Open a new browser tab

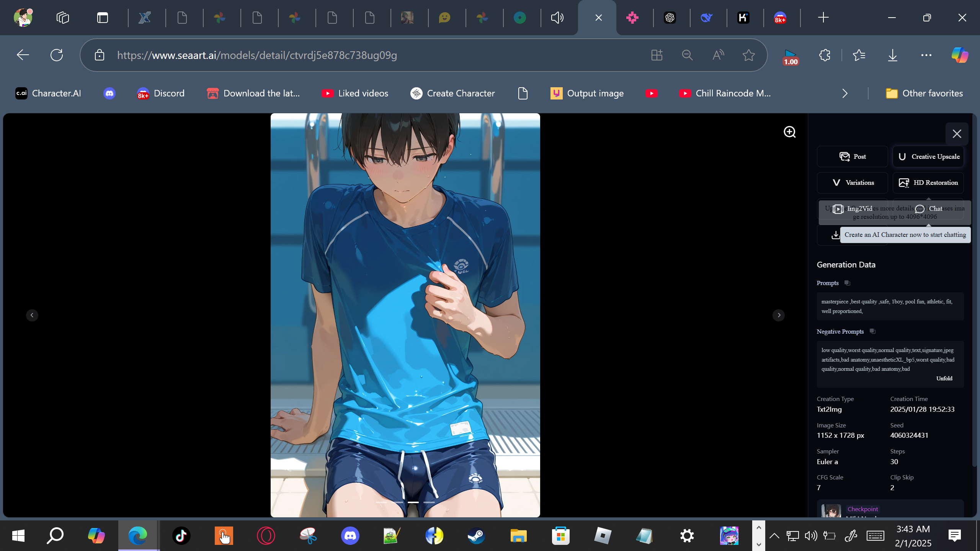click(x=823, y=18)
